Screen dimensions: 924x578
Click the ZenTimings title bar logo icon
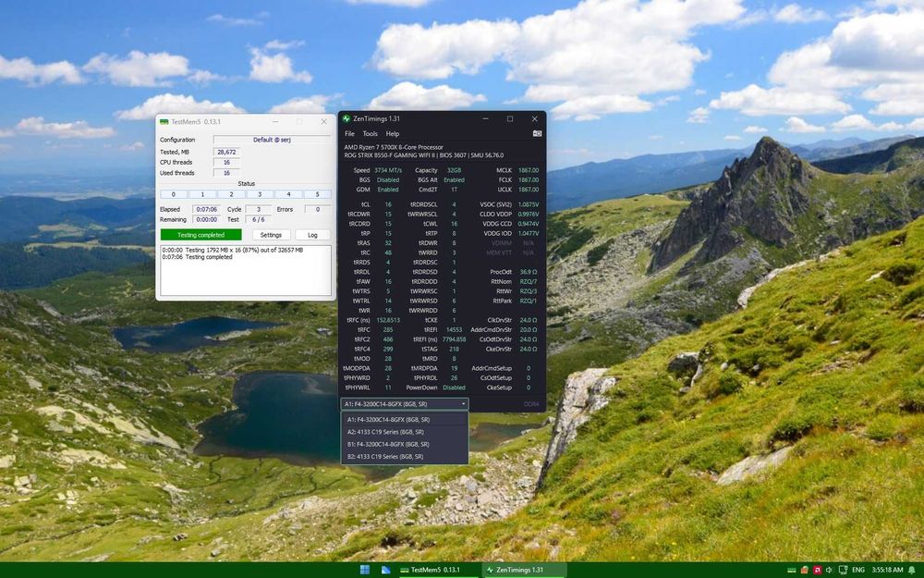click(346, 118)
